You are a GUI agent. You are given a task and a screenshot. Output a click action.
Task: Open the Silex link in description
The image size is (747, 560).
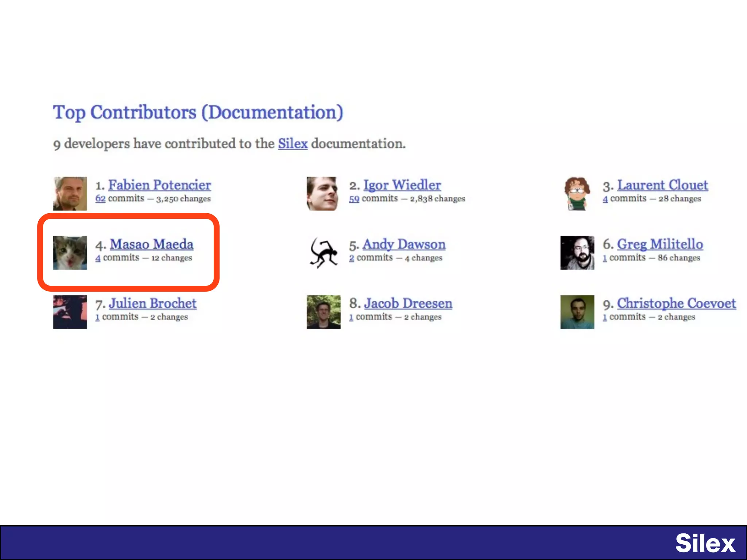[x=293, y=144]
